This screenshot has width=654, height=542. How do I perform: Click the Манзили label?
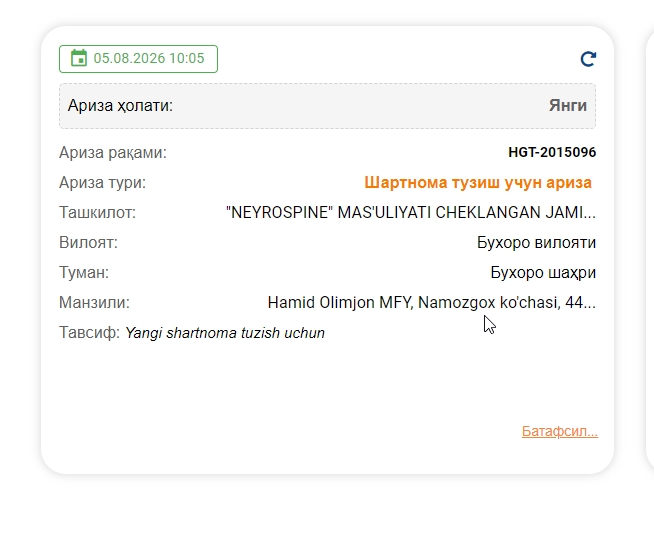click(94, 303)
